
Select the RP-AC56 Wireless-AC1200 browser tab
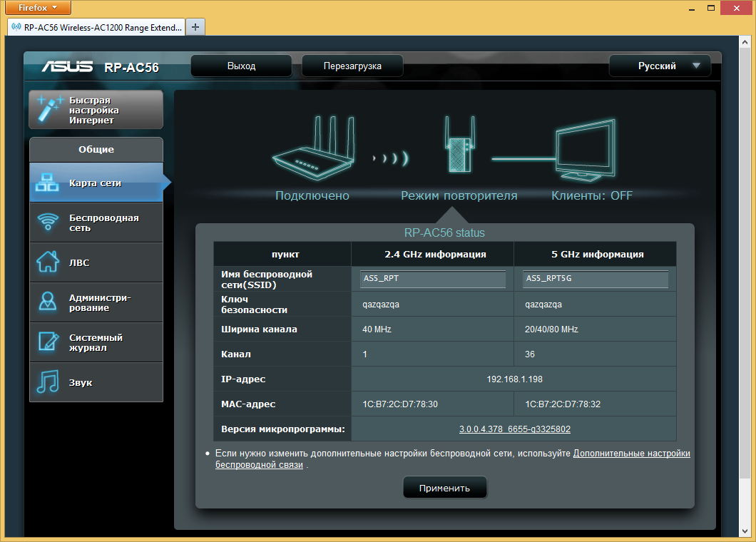tap(96, 28)
